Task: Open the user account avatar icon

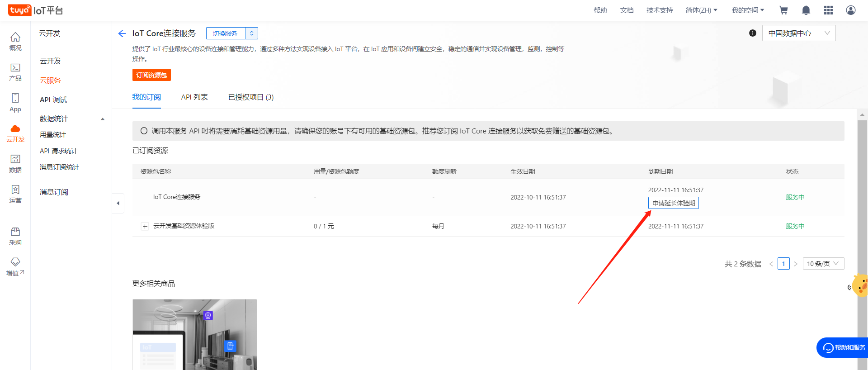Action: coord(851,10)
